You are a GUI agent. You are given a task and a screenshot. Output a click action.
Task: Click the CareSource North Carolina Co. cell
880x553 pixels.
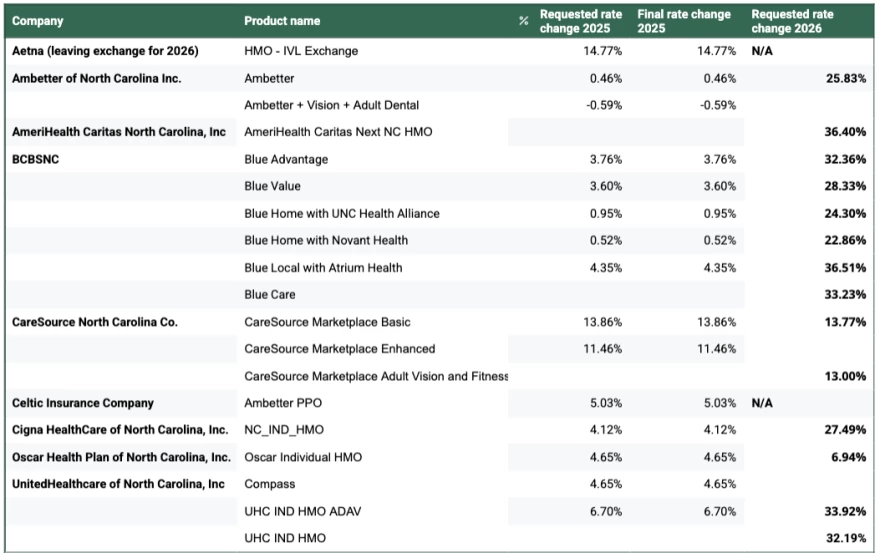[94, 322]
